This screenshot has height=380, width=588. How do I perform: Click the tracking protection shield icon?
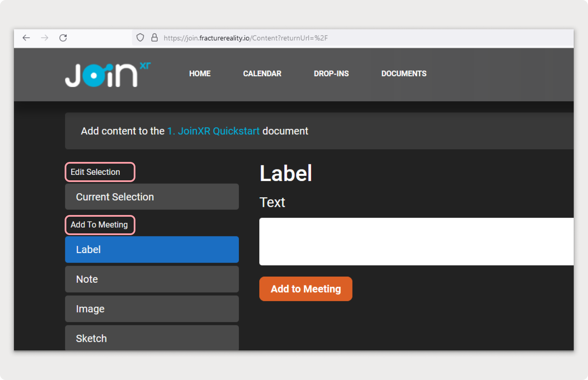[x=140, y=38]
